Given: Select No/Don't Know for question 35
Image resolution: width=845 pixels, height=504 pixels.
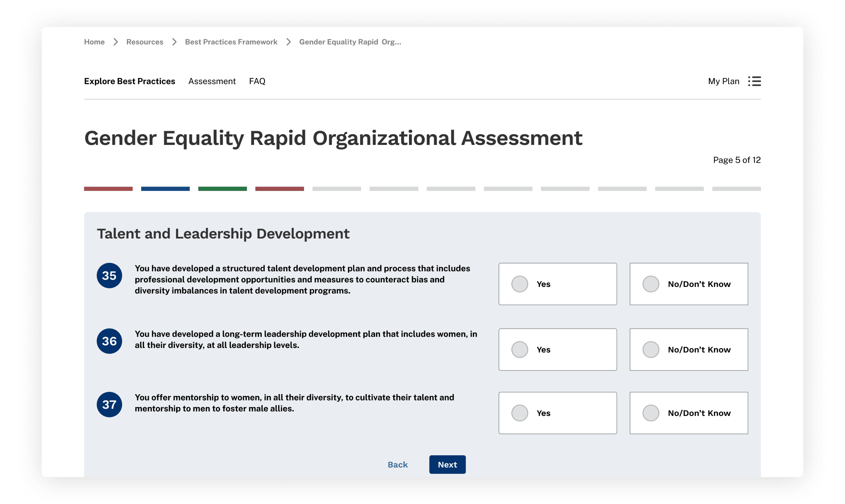Looking at the screenshot, I should coord(651,284).
